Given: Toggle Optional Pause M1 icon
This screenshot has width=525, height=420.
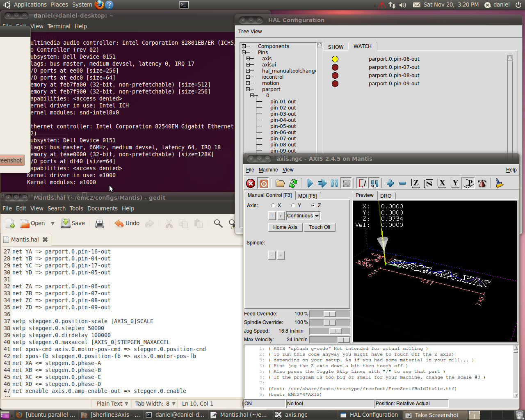Looking at the screenshot, I should (x=374, y=183).
